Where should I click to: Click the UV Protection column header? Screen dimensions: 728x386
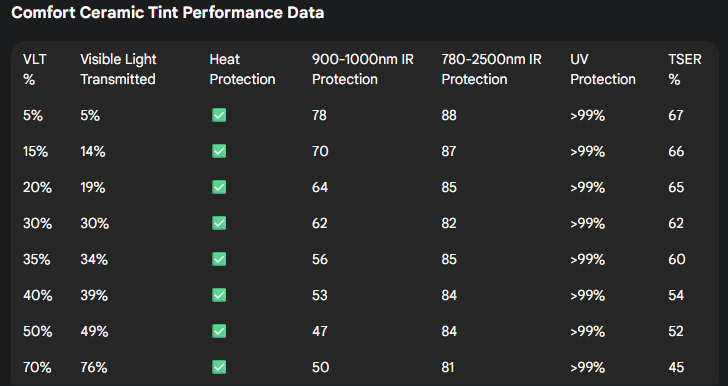[x=603, y=69]
